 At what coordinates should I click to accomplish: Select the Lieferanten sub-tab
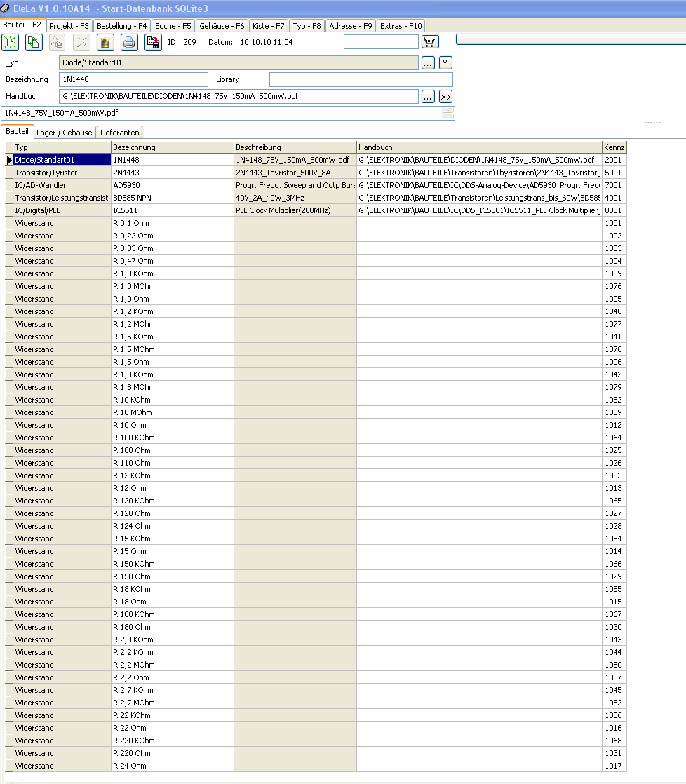click(119, 133)
